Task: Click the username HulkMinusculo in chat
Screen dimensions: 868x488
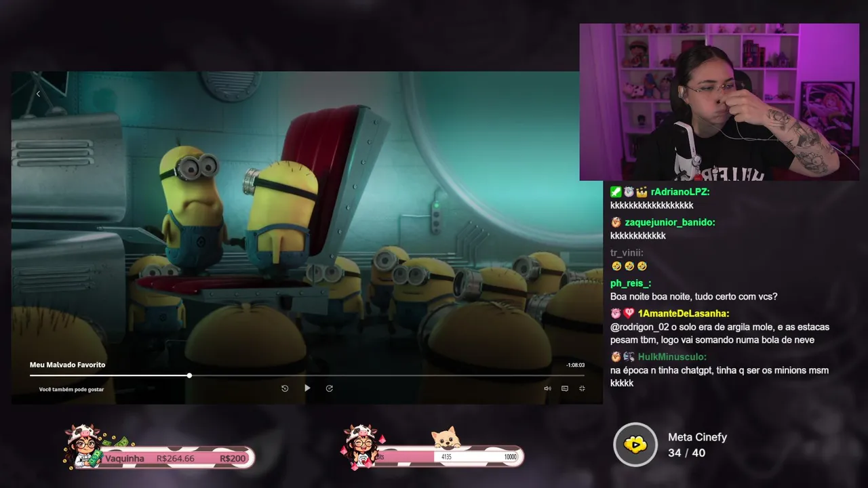Action: point(672,357)
